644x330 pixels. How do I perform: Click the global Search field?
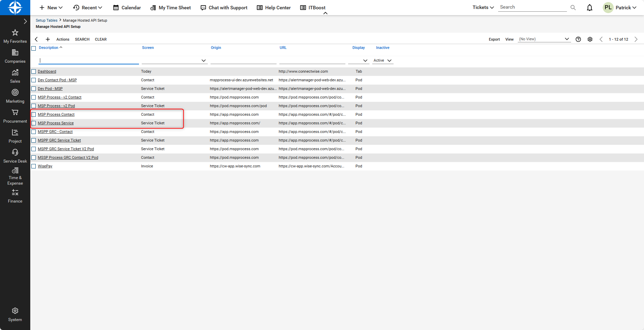(532, 7)
